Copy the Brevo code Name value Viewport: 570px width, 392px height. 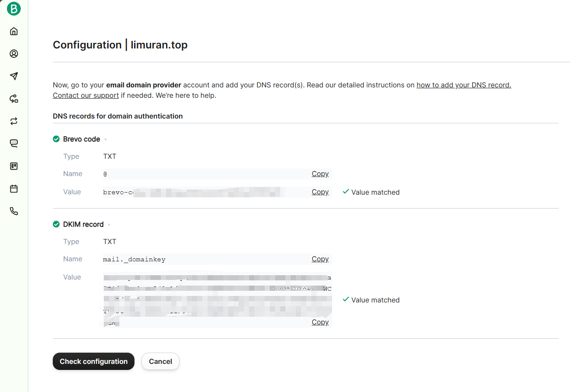pyautogui.click(x=320, y=174)
